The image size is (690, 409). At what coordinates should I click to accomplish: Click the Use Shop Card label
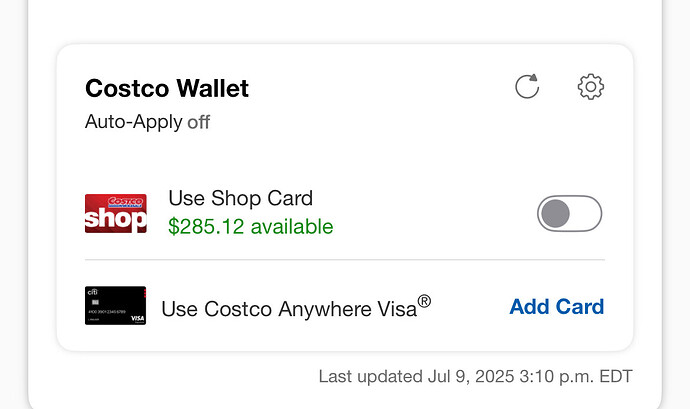pos(241,198)
